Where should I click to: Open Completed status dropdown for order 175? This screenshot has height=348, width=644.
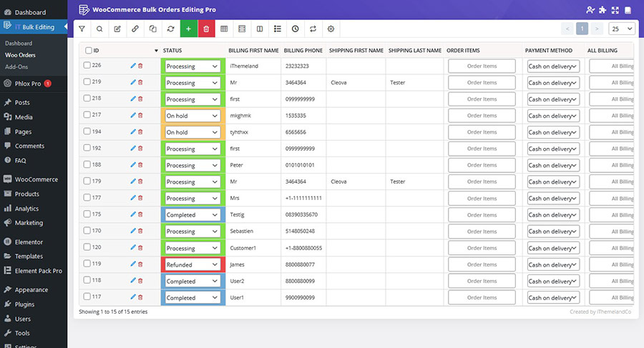click(192, 214)
